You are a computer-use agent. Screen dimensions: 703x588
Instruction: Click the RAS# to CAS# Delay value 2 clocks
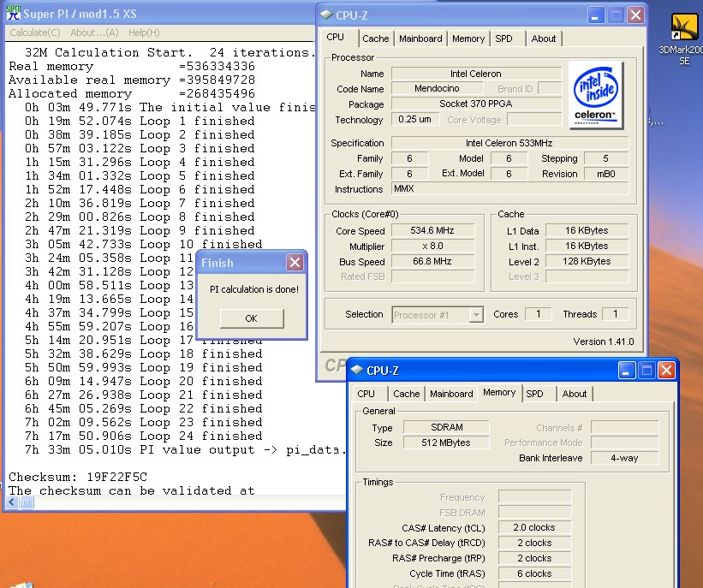point(534,543)
